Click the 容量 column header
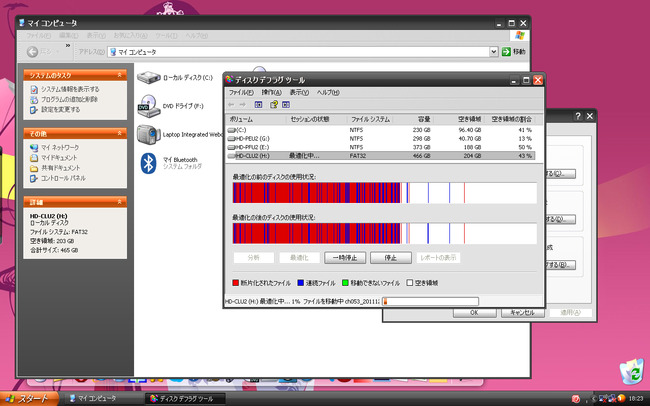Viewport: 650px width, 406px height. (x=413, y=119)
